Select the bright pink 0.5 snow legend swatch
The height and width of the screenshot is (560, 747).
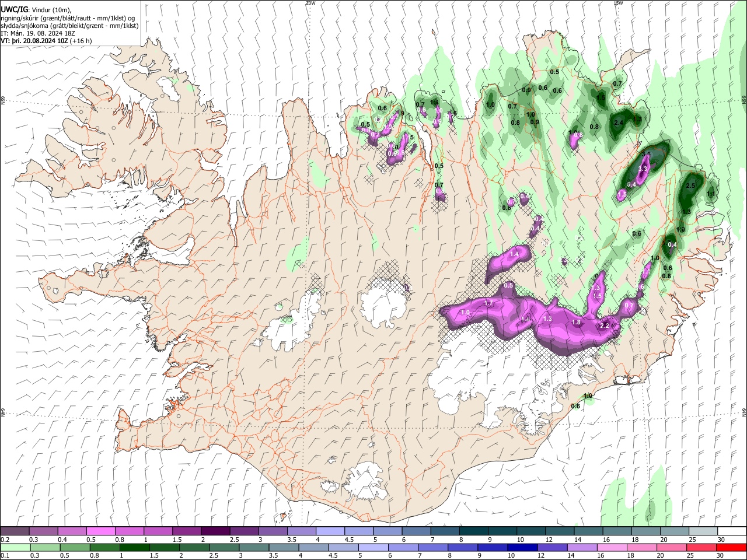coord(100,531)
